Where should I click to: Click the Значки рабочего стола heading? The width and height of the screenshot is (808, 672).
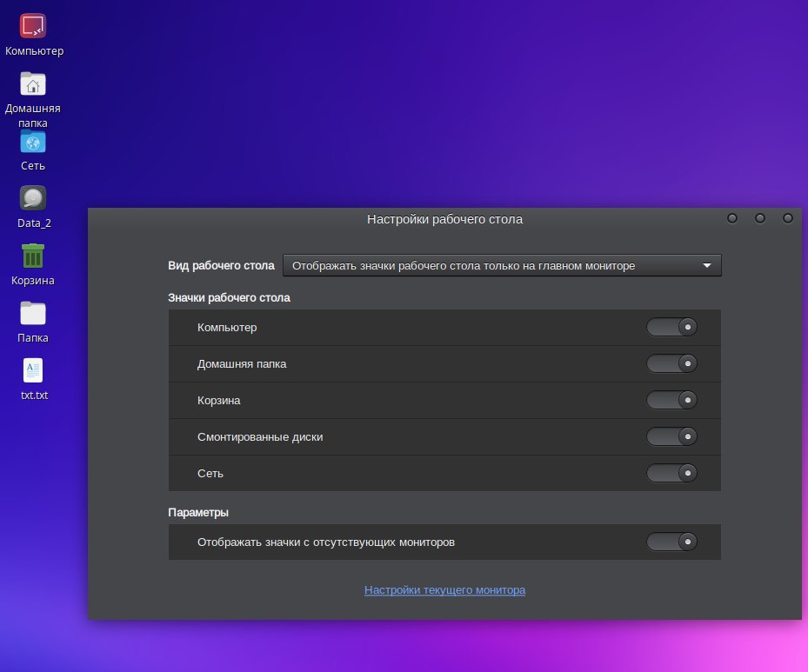click(229, 297)
